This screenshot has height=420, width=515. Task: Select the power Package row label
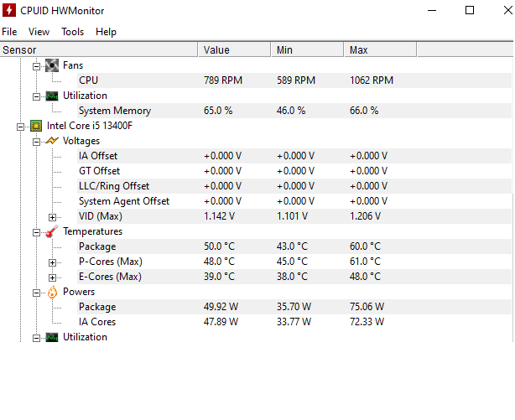coord(97,307)
